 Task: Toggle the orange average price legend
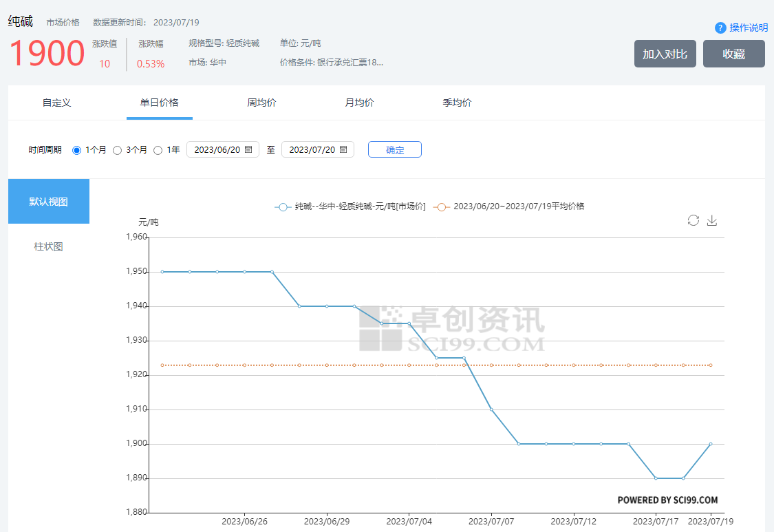coord(508,206)
